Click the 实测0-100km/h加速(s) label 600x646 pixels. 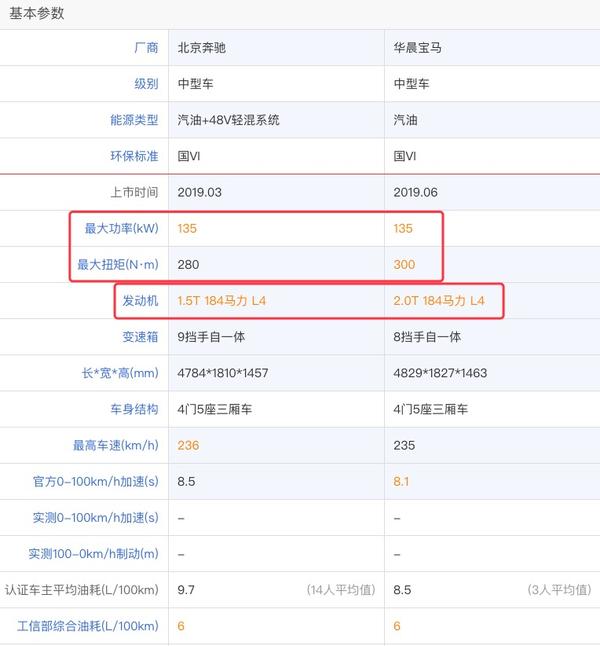tap(96, 518)
